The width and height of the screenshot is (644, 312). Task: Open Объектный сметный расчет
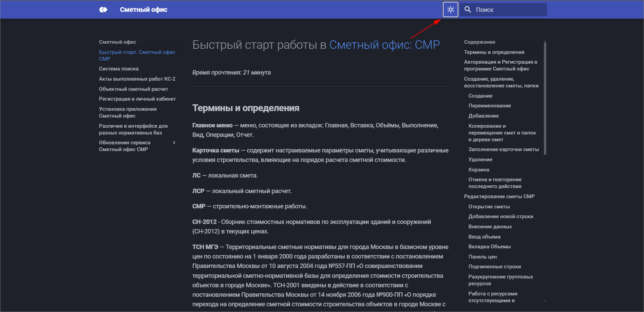click(133, 89)
